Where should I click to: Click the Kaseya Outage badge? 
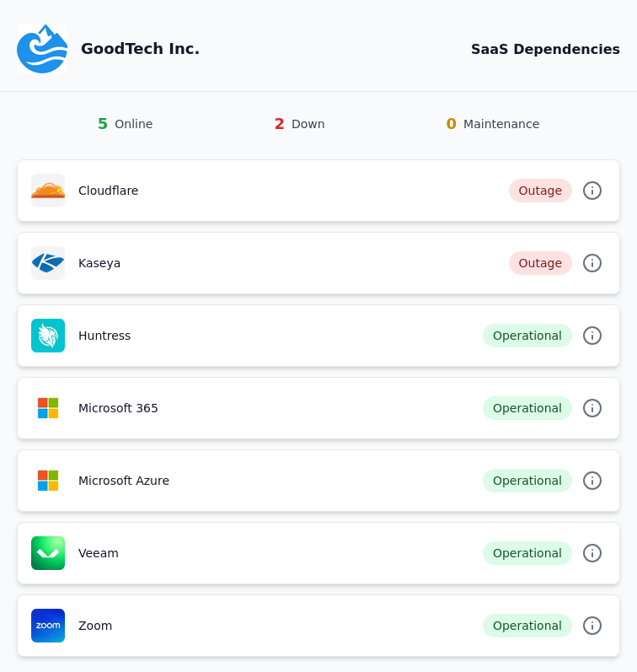coord(540,263)
